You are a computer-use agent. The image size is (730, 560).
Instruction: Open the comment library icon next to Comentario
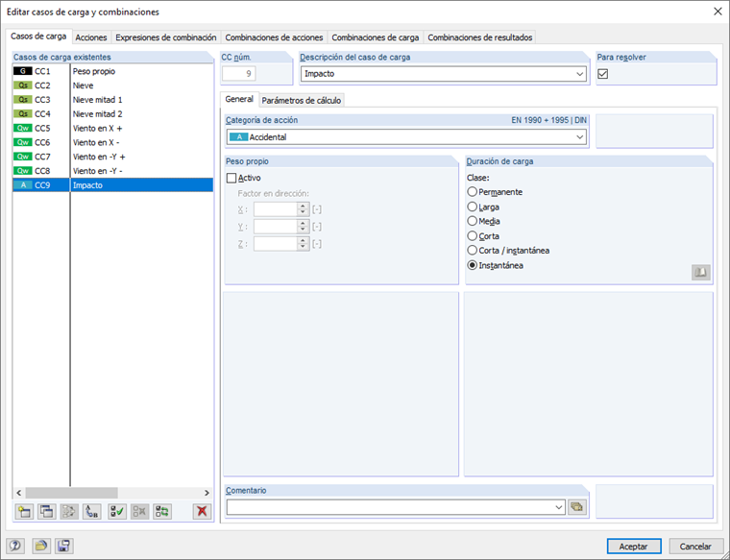tap(577, 507)
